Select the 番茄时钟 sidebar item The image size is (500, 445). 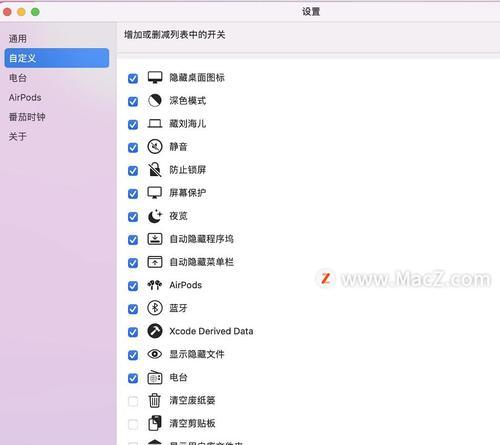[27, 117]
